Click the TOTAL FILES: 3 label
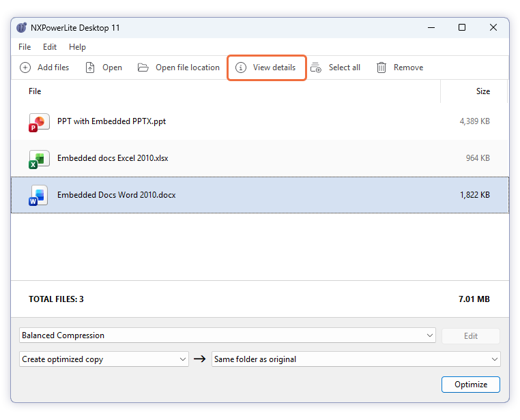Viewport: 520px width, 420px height. pyautogui.click(x=56, y=299)
